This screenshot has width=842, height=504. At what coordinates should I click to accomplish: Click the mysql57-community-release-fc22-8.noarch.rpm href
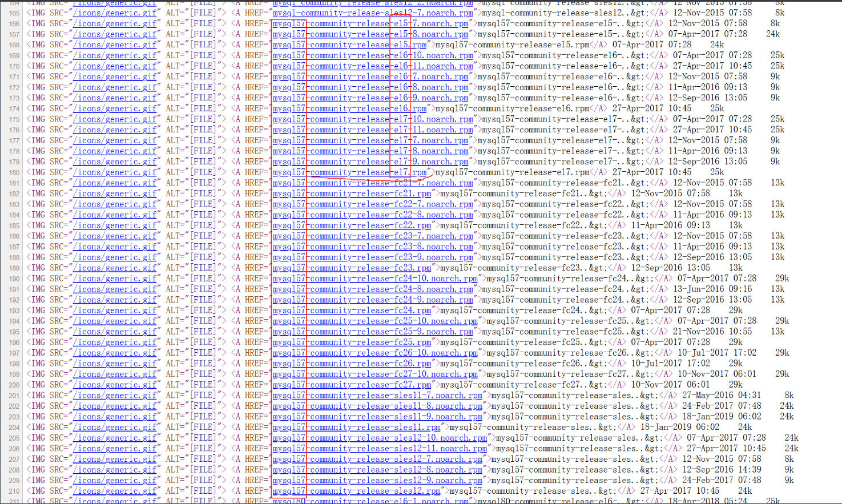pos(373,215)
